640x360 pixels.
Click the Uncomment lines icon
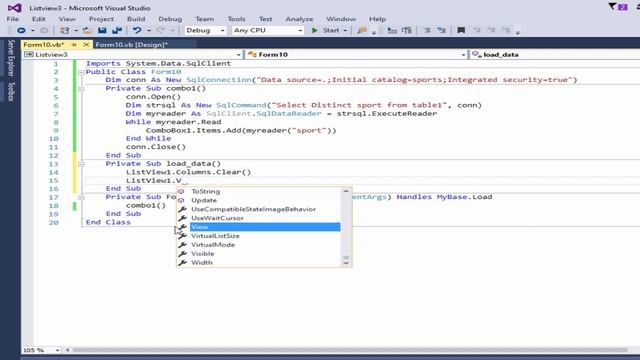(x=407, y=30)
